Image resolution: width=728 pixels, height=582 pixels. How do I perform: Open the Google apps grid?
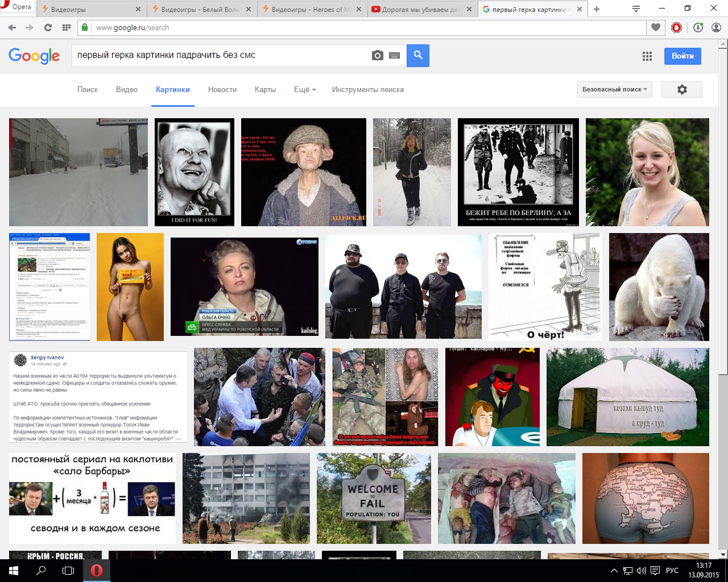pyautogui.click(x=647, y=56)
